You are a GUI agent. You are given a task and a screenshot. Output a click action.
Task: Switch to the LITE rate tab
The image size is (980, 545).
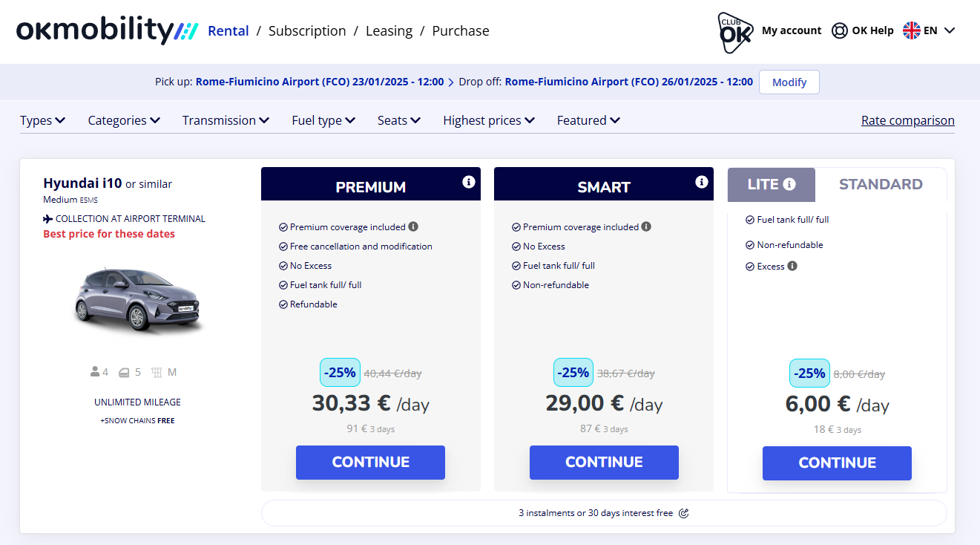pos(772,184)
